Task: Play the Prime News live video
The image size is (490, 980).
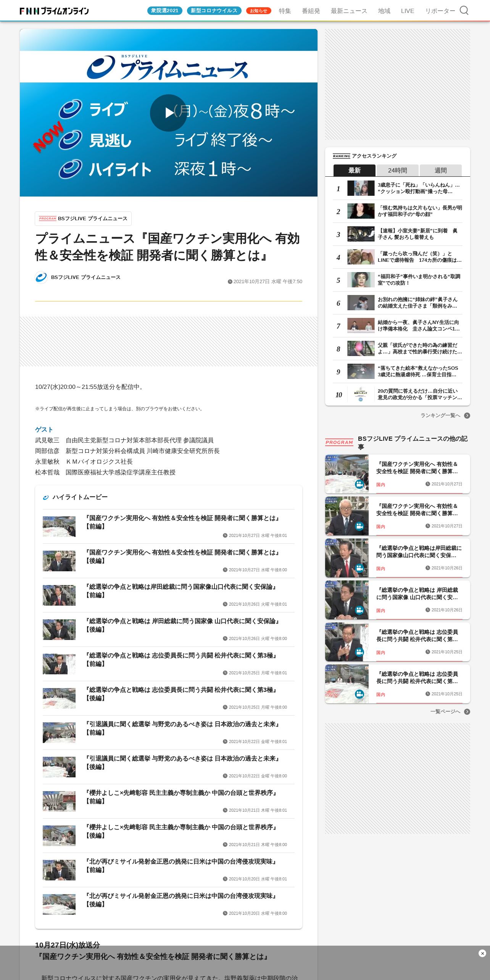Action: pos(168,113)
